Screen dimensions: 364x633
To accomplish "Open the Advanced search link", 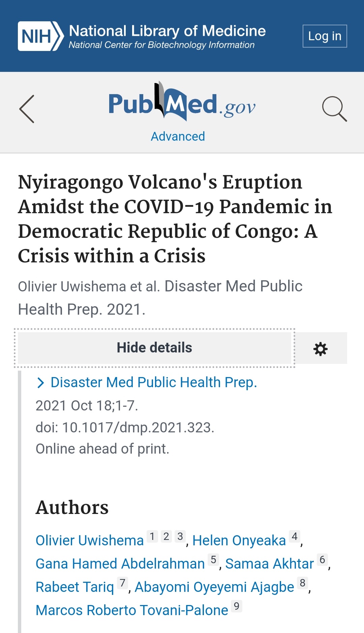I will click(x=178, y=136).
